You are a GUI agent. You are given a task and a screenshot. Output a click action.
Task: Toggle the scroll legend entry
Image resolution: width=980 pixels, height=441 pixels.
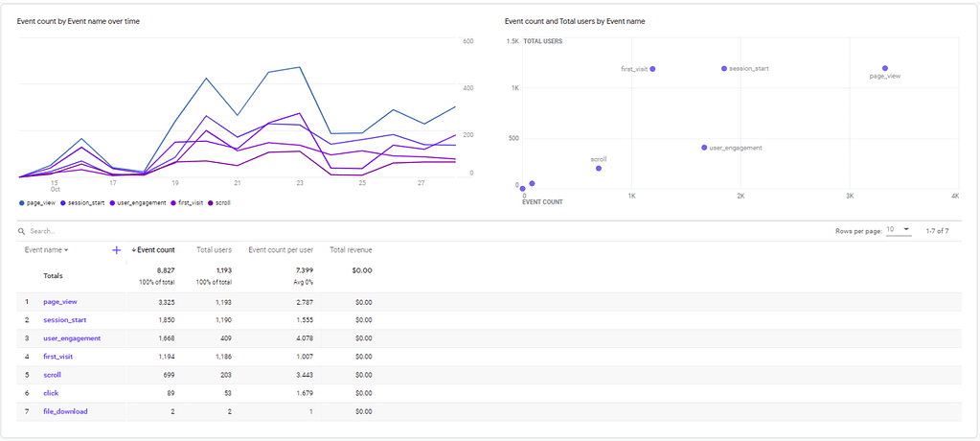[x=219, y=202]
